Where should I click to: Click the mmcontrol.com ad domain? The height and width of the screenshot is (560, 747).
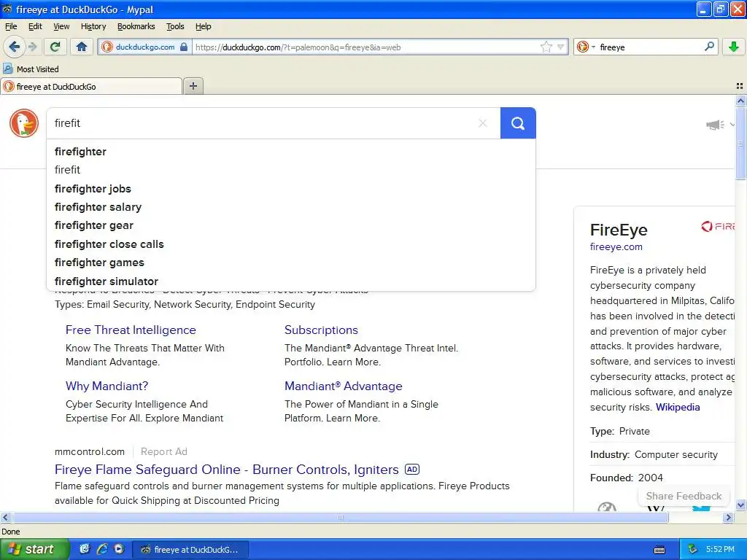(90, 451)
